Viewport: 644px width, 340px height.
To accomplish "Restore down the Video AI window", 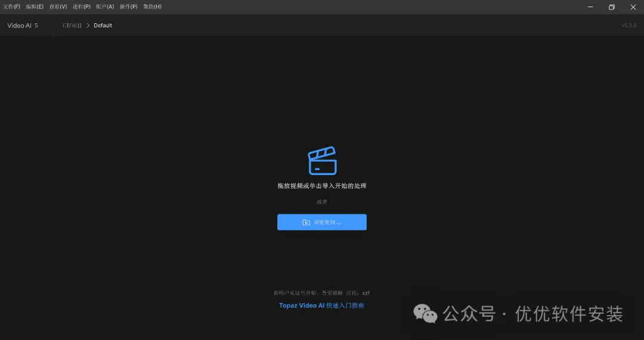I will 612,7.
